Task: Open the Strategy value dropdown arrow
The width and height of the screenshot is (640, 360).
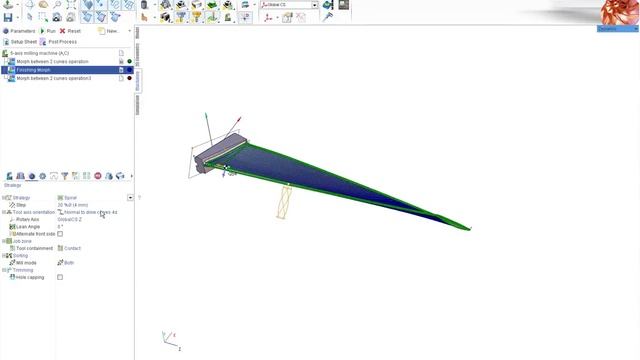Action: pyautogui.click(x=130, y=198)
